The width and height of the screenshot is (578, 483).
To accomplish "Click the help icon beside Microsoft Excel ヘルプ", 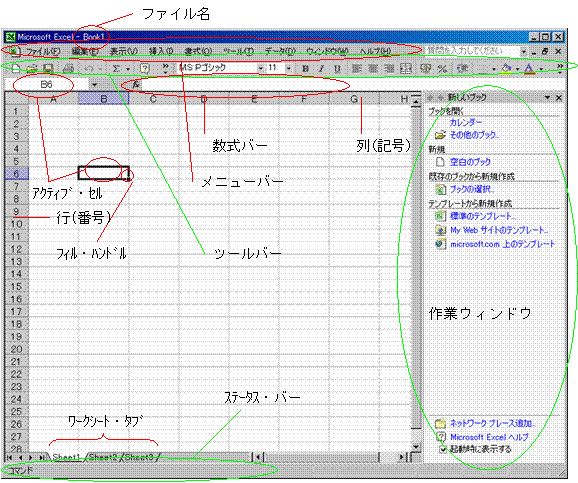I will pos(441,437).
